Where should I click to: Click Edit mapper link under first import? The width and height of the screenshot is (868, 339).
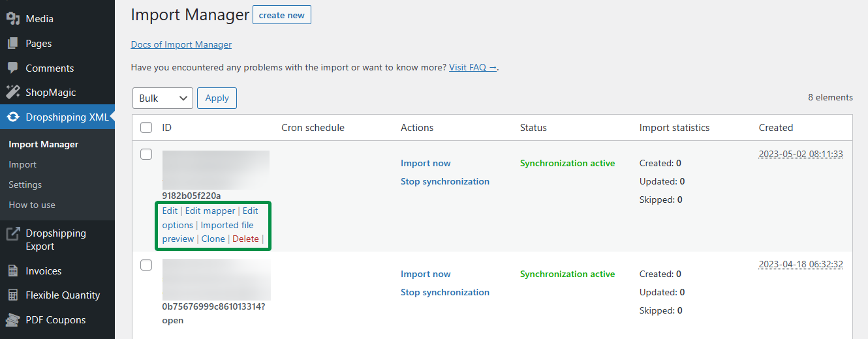210,211
